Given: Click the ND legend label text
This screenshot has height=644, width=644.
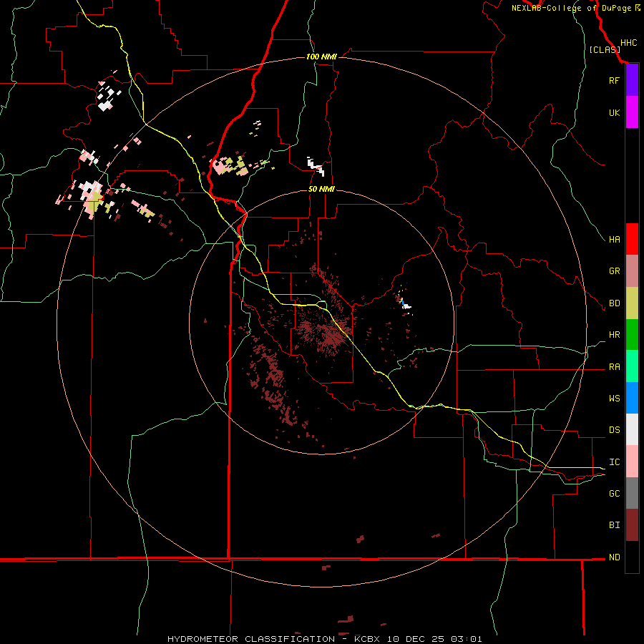Looking at the screenshot, I should tap(614, 557).
